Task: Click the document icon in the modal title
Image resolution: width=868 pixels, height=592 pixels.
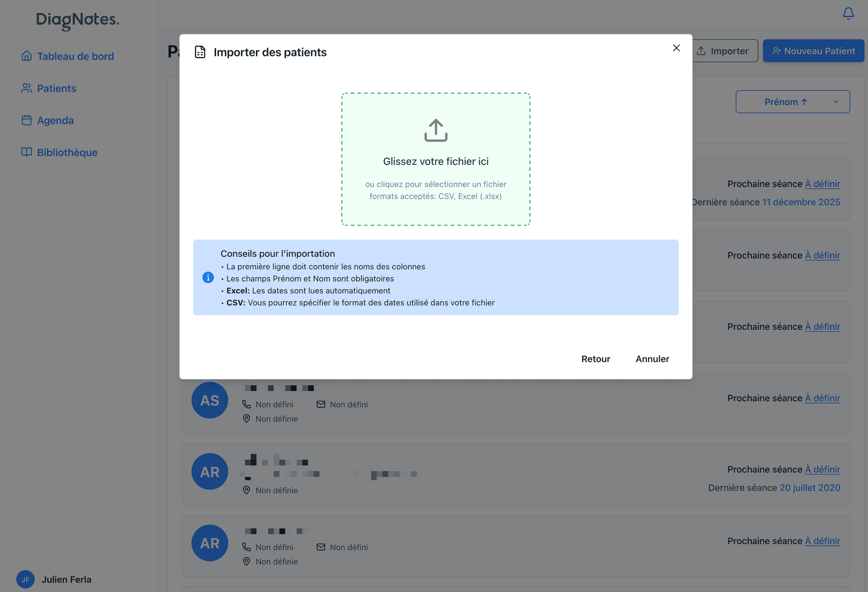Action: [200, 52]
